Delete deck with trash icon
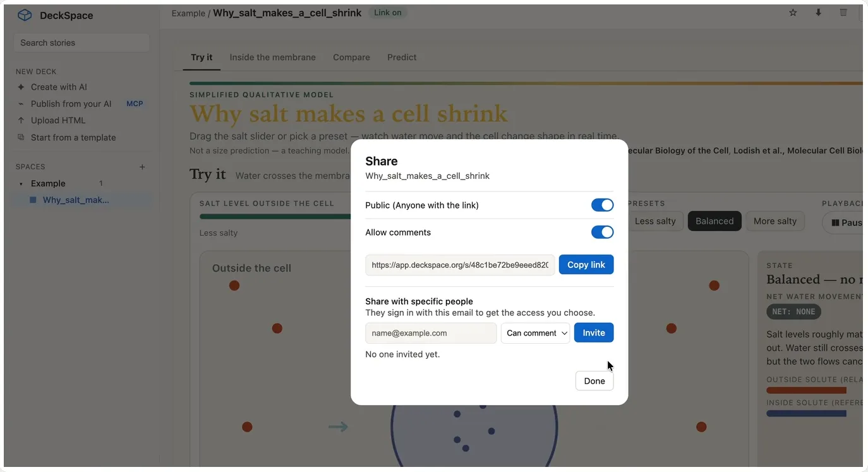868x472 pixels. [843, 13]
